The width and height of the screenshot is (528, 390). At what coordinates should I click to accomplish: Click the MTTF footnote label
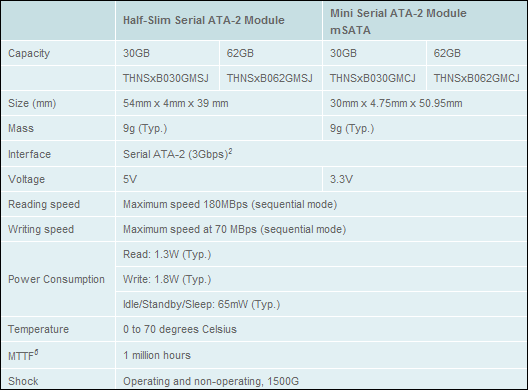click(23, 355)
